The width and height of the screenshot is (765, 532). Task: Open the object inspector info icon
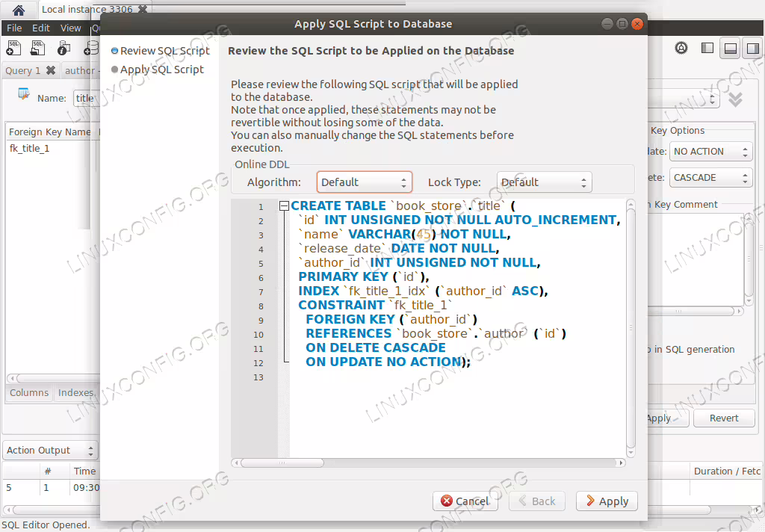tap(64, 48)
